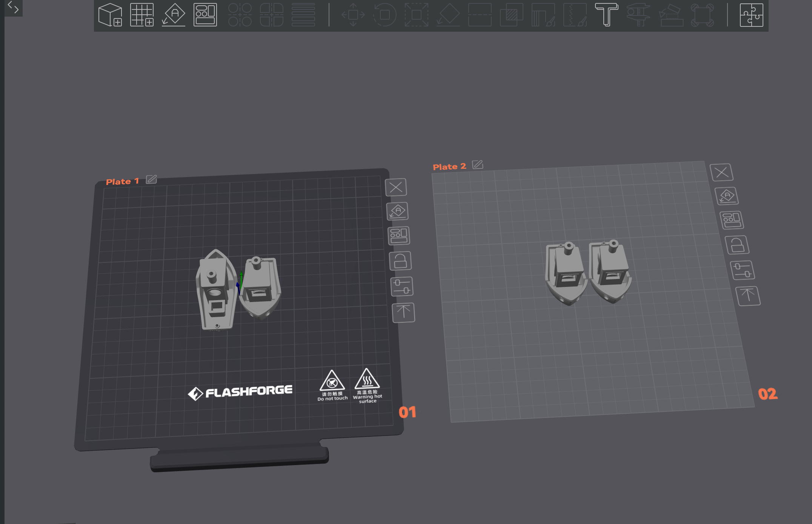812x524 pixels.
Task: Edit the Plate 2 name
Action: [478, 165]
